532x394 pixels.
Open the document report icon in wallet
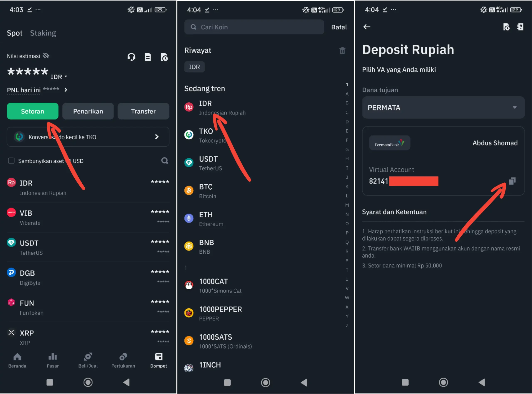[x=148, y=57]
